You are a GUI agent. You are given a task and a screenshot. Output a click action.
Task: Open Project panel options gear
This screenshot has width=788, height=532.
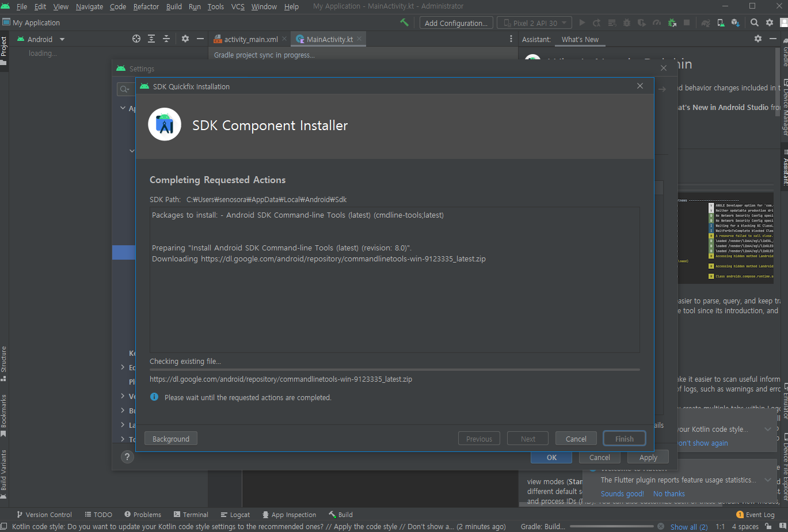click(x=185, y=39)
